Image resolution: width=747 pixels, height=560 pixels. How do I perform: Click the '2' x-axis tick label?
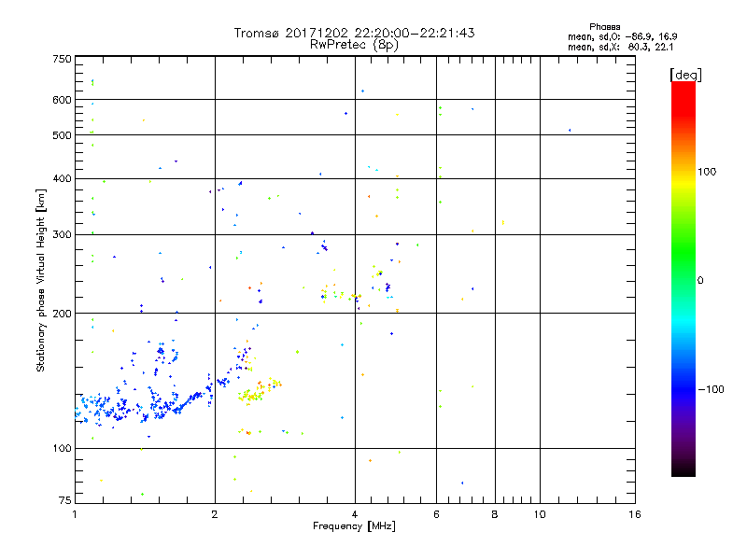pos(215,514)
